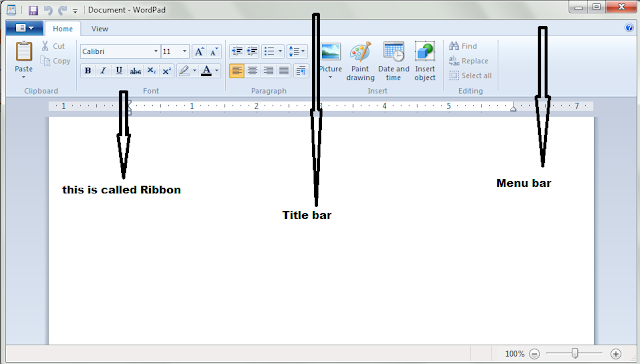
Task: Click the Cut button
Action: pos(53,46)
